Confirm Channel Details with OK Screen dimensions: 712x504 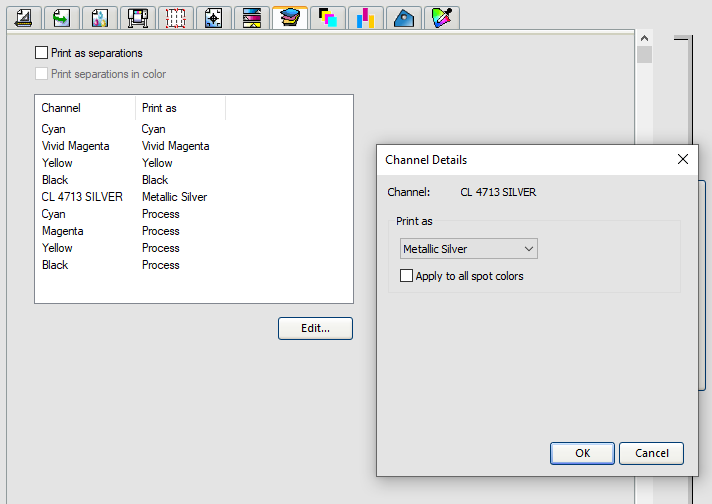click(582, 453)
